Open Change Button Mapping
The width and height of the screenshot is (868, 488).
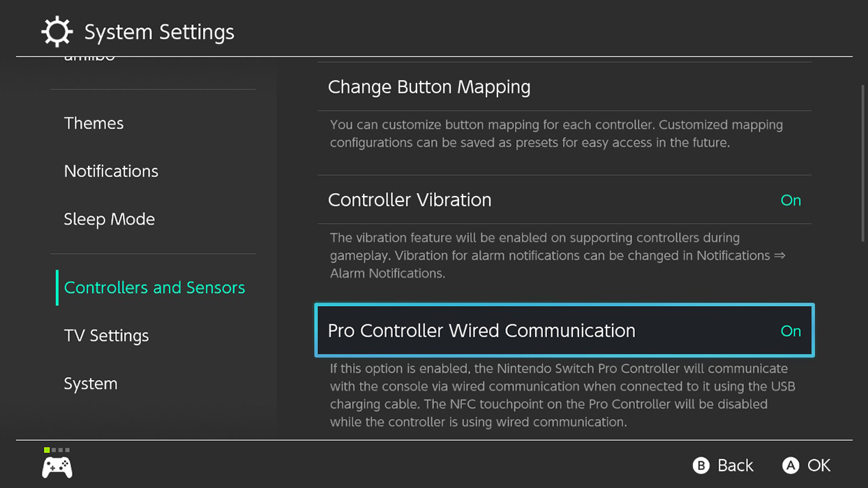(x=429, y=87)
